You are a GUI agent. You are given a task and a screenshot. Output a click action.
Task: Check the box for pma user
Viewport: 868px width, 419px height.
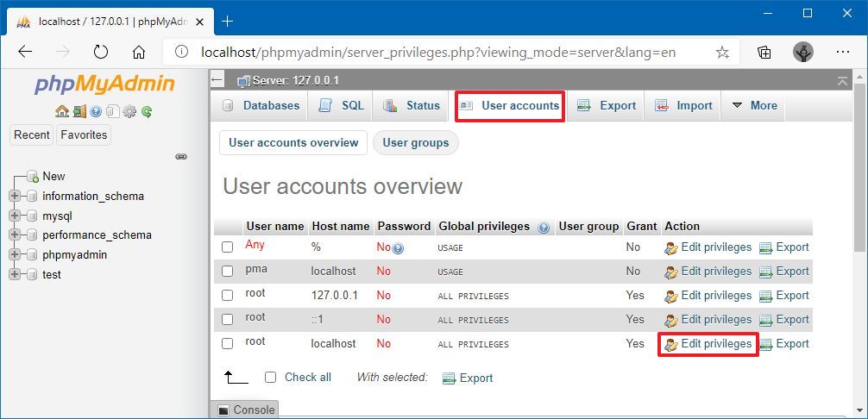coord(227,271)
